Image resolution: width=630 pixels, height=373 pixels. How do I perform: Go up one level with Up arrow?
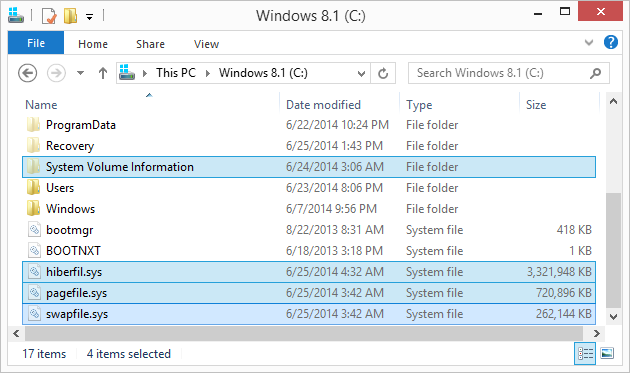coord(103,73)
